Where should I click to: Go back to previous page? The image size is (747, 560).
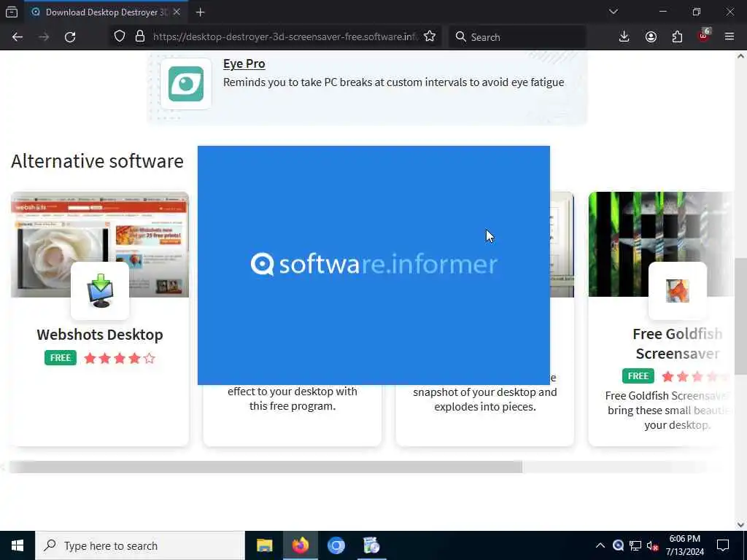click(18, 36)
